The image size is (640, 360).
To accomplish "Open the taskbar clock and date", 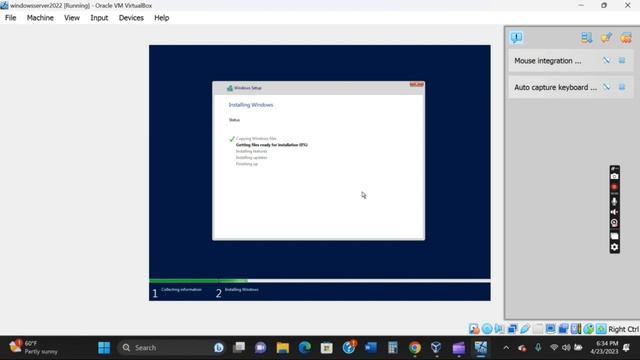I will (604, 347).
